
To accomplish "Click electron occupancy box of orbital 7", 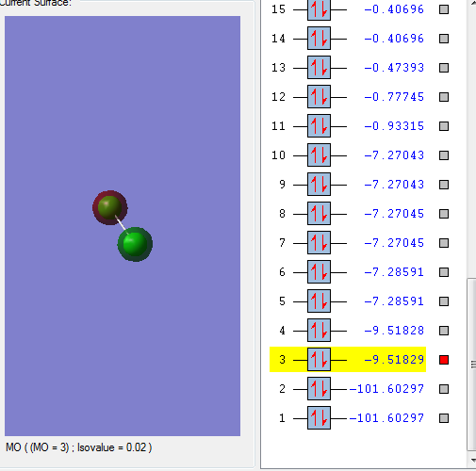I will (319, 243).
